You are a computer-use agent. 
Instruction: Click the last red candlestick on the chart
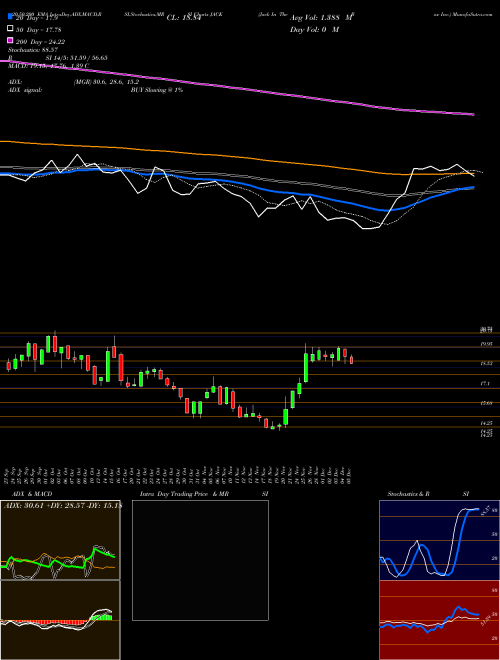351,359
